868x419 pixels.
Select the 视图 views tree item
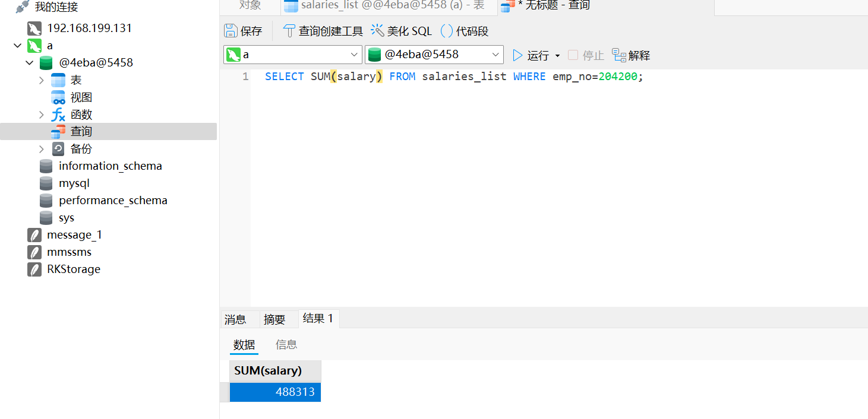(81, 97)
